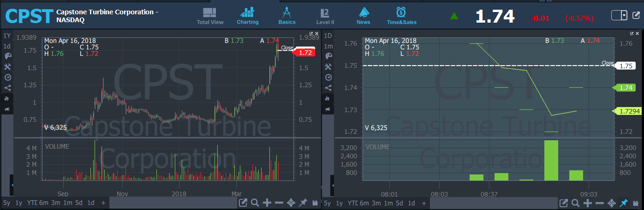Click left chart's horizontal scrollbar
This screenshot has width=644, height=210.
coord(174,203)
